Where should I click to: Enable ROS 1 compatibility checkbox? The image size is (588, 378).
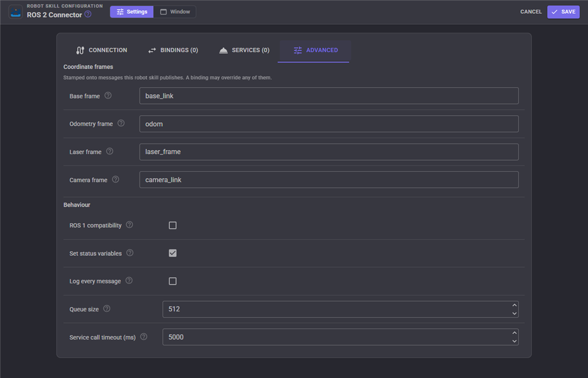[172, 225]
